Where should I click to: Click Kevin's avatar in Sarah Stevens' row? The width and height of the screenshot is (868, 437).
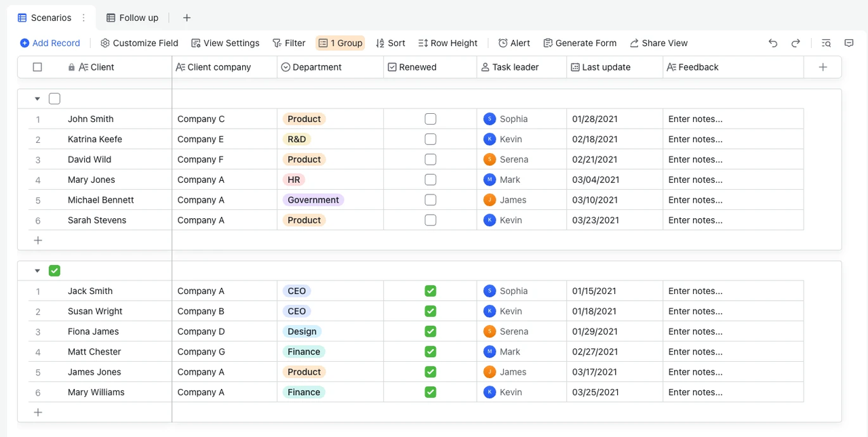coord(490,220)
